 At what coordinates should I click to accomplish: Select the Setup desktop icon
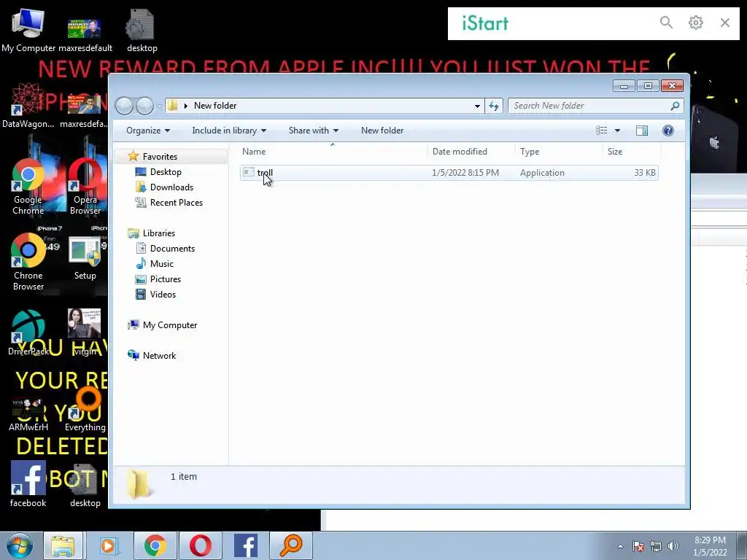click(x=85, y=258)
